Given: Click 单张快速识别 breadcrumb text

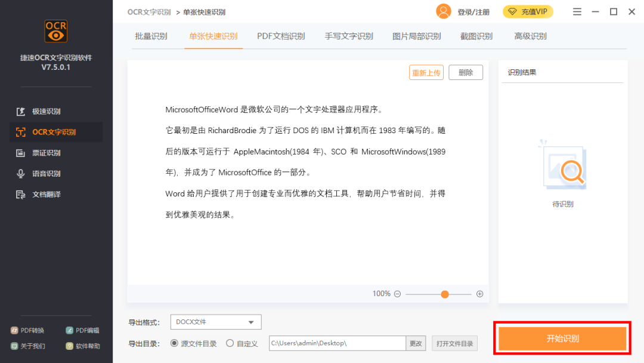Looking at the screenshot, I should pyautogui.click(x=204, y=13).
